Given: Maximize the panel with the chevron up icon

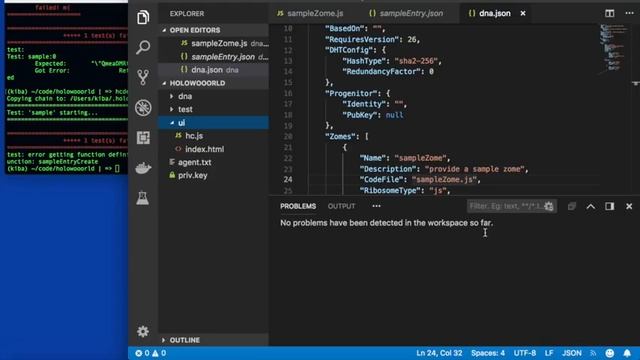Looking at the screenshot, I should point(591,207).
